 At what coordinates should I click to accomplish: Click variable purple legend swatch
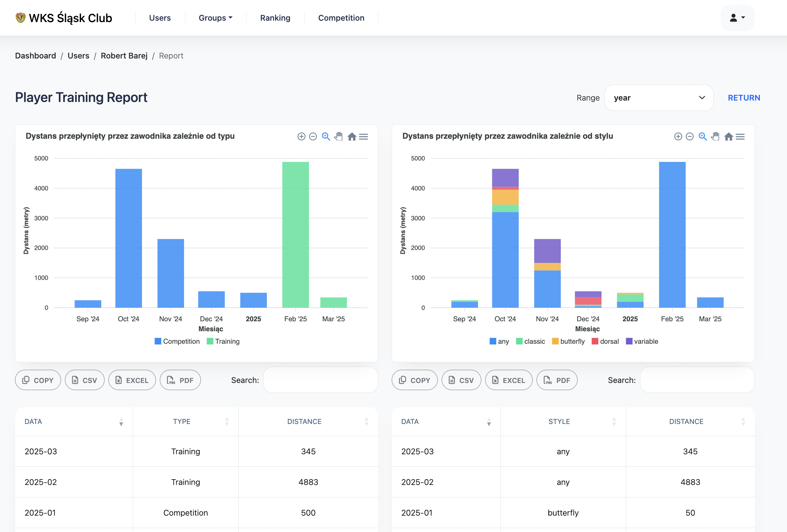tap(629, 341)
